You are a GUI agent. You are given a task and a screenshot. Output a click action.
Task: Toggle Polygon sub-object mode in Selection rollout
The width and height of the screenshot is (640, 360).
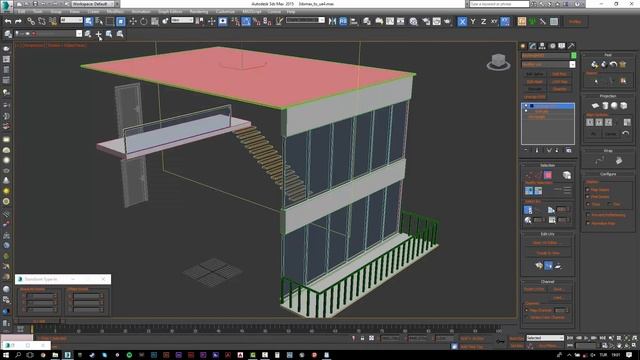(548, 175)
